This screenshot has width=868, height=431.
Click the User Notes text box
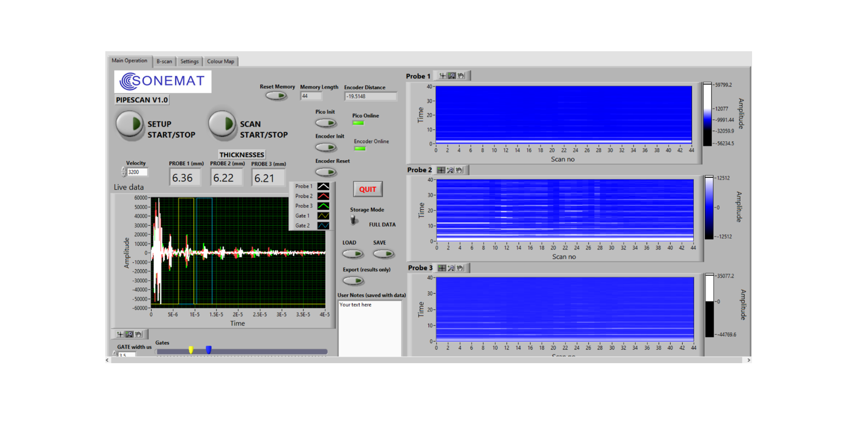pyautogui.click(x=370, y=328)
